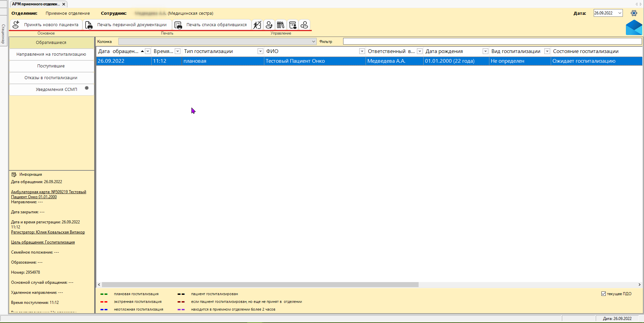
Task: Click the плановая cell in the row
Action: [x=223, y=61]
